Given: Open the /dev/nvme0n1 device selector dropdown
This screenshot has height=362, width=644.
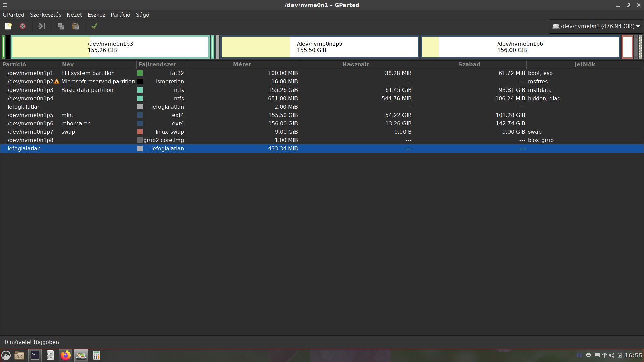Looking at the screenshot, I should click(596, 26).
